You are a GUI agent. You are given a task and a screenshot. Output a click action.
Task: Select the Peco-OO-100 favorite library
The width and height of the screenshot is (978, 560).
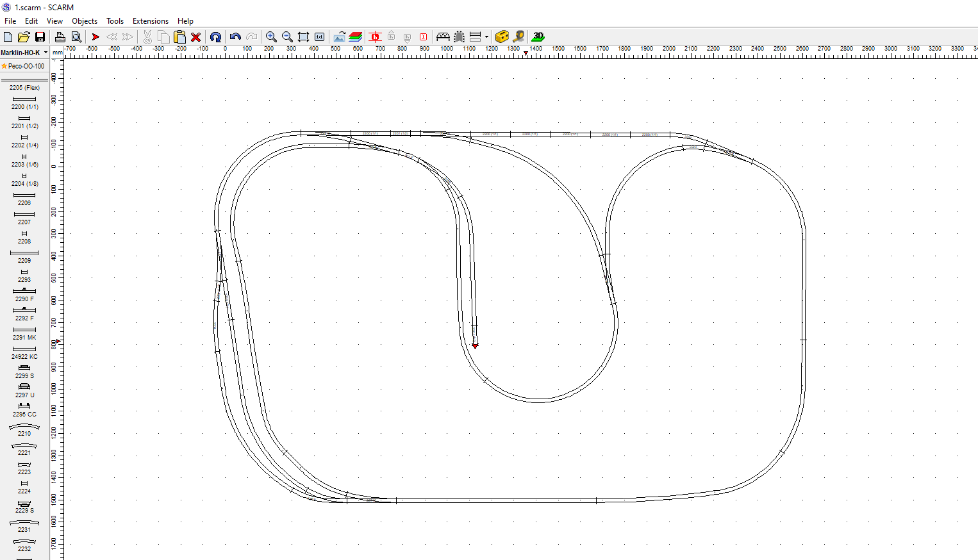[x=24, y=66]
